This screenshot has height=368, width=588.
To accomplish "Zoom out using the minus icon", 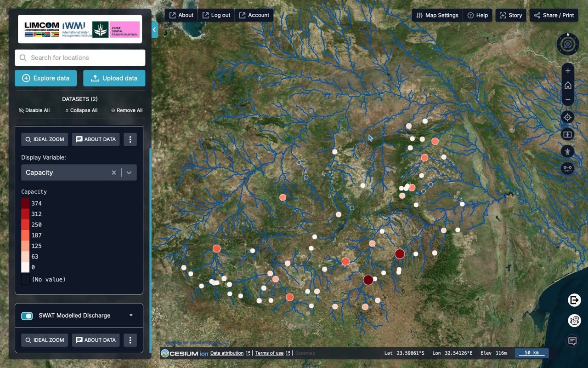I will pos(568,99).
